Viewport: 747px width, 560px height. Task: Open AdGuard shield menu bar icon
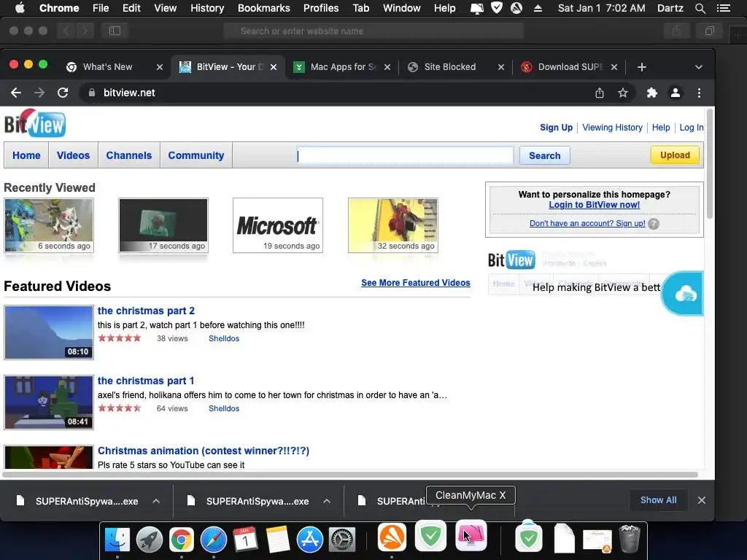(496, 7)
